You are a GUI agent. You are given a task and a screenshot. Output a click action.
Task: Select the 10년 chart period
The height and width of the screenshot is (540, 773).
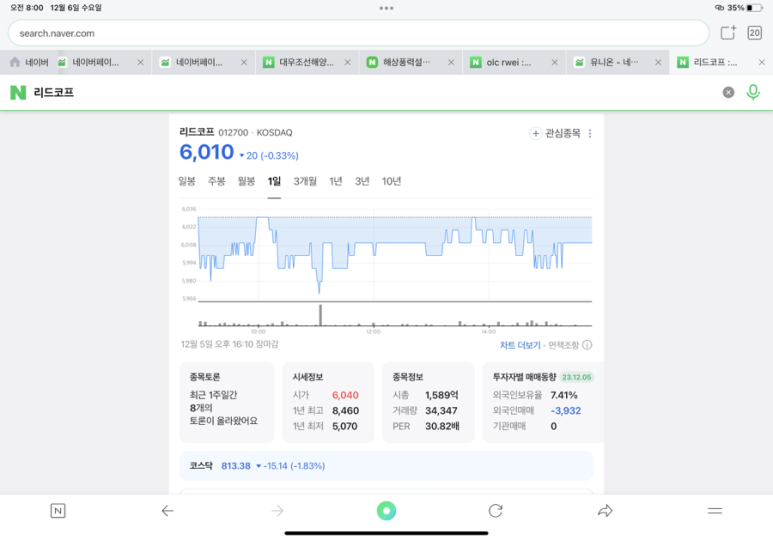click(391, 181)
